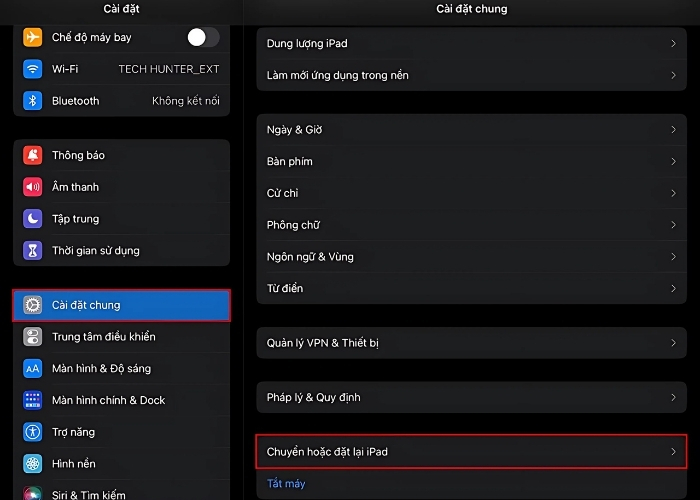
Task: Tap the Âm thanh speaker icon
Action: (33, 187)
